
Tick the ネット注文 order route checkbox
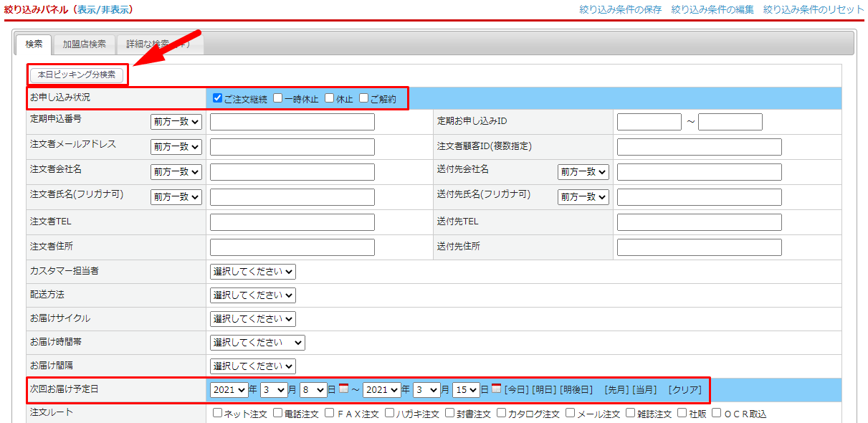coord(217,413)
